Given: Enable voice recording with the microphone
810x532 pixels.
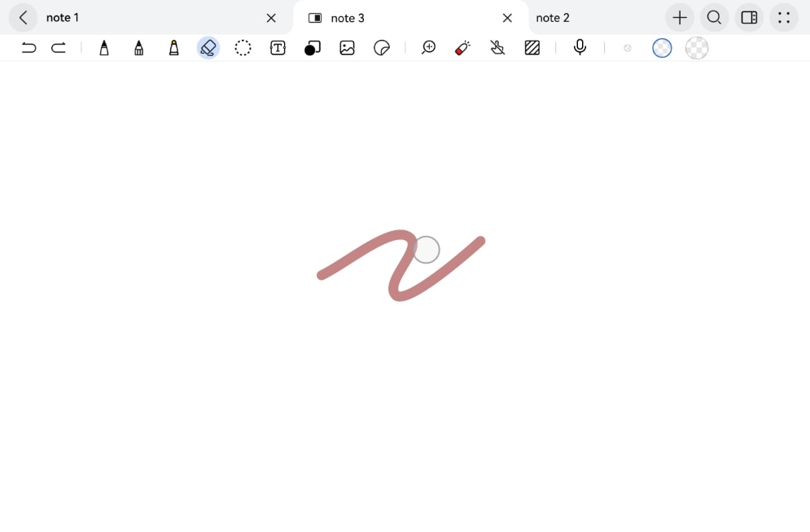Looking at the screenshot, I should (579, 48).
